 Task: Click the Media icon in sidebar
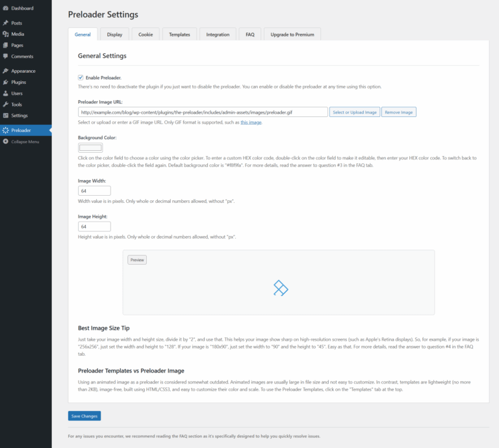[x=5, y=34]
